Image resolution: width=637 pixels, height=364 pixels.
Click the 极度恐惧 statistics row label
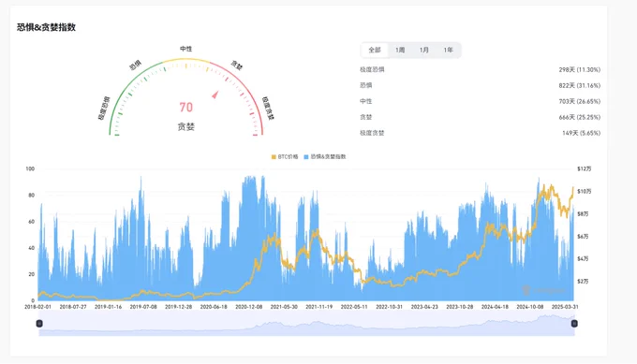372,69
